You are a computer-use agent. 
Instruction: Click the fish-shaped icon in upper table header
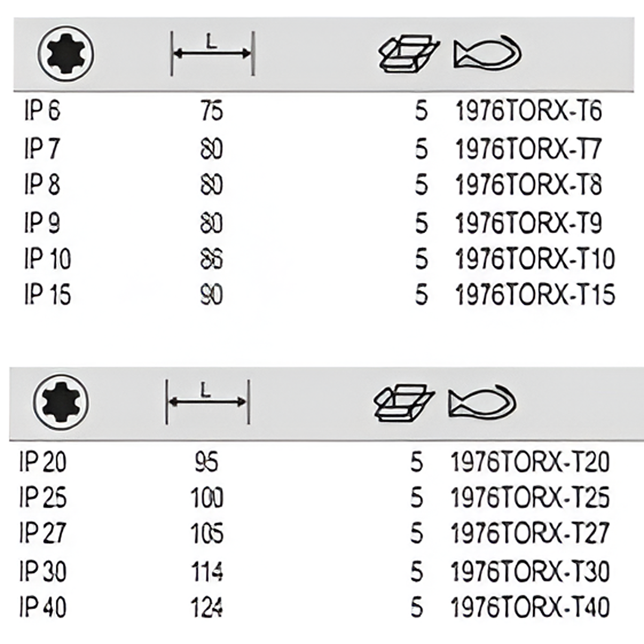[487, 53]
